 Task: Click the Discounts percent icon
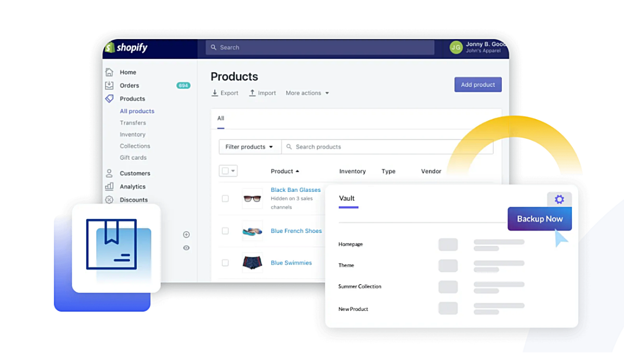pyautogui.click(x=109, y=200)
